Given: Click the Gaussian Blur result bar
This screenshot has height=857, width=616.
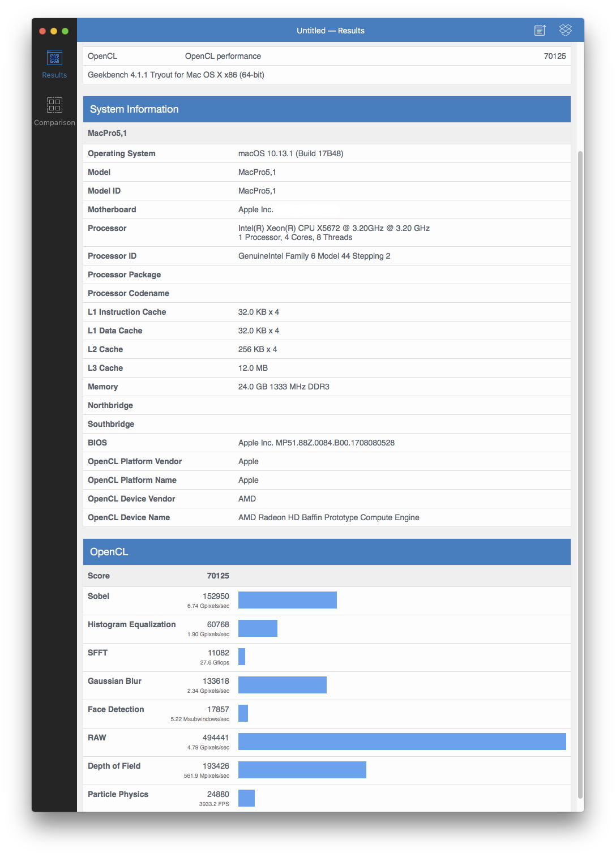Looking at the screenshot, I should pos(283,685).
